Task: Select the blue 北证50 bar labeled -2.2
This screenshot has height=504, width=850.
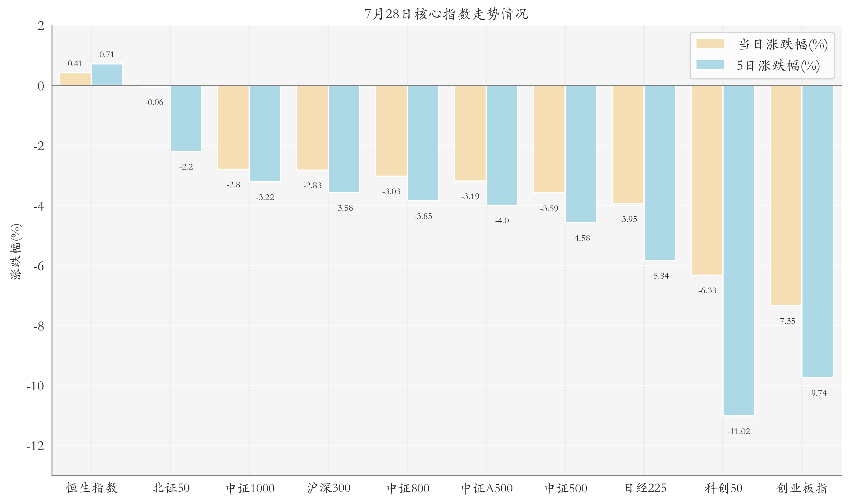Action: pyautogui.click(x=186, y=118)
